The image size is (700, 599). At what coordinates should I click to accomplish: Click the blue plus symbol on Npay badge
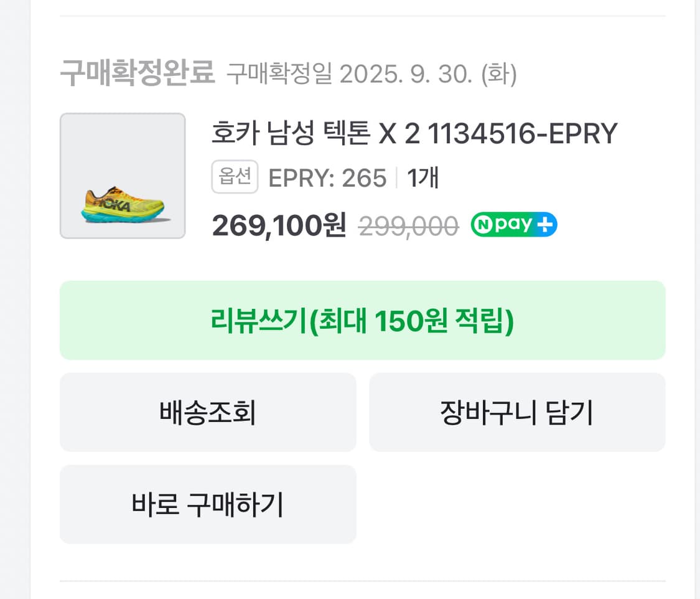click(545, 225)
